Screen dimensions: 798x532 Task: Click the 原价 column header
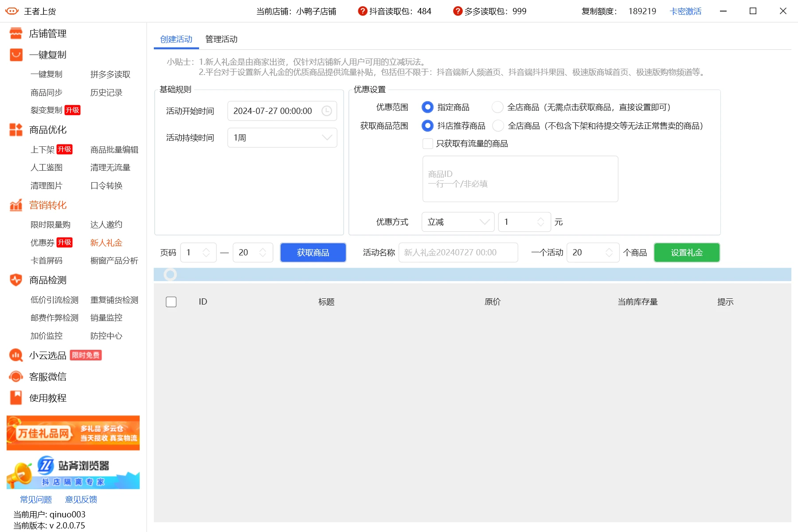(493, 301)
